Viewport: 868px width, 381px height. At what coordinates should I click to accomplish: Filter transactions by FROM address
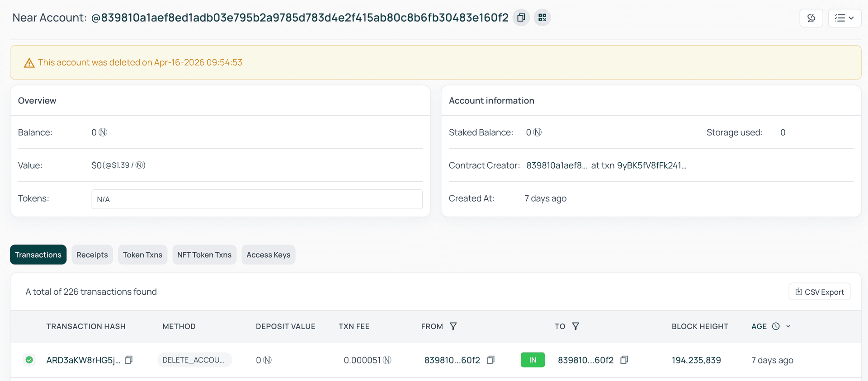(x=453, y=326)
